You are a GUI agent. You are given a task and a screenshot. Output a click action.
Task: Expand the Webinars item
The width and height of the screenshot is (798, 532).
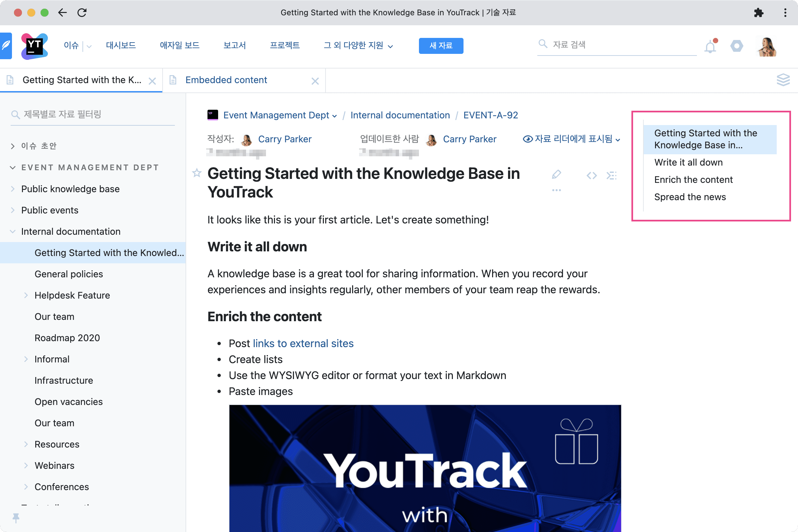point(26,465)
